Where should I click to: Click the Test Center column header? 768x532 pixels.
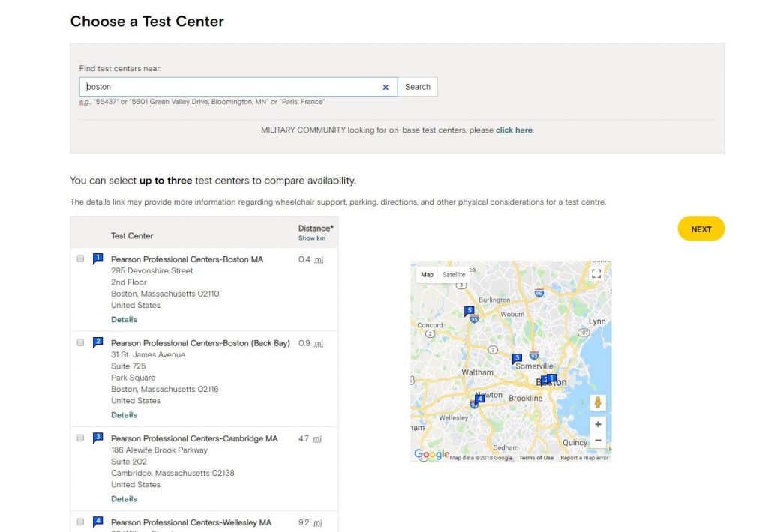click(x=132, y=235)
